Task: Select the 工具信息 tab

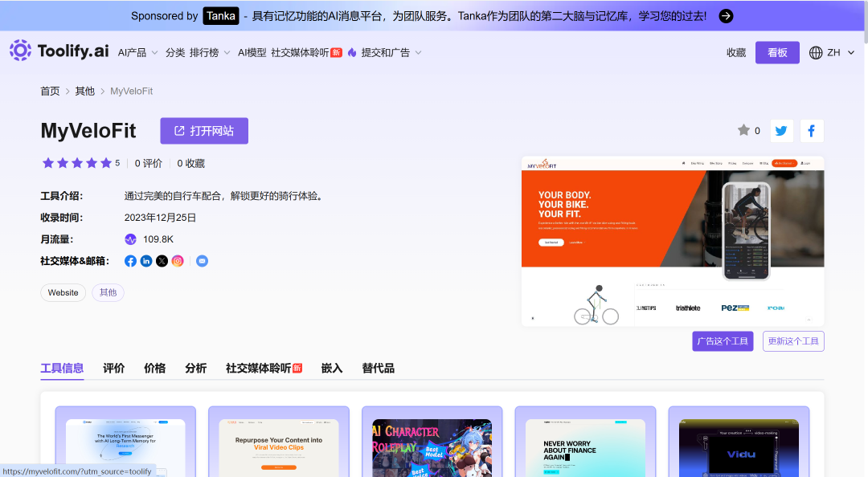Action: (x=62, y=369)
